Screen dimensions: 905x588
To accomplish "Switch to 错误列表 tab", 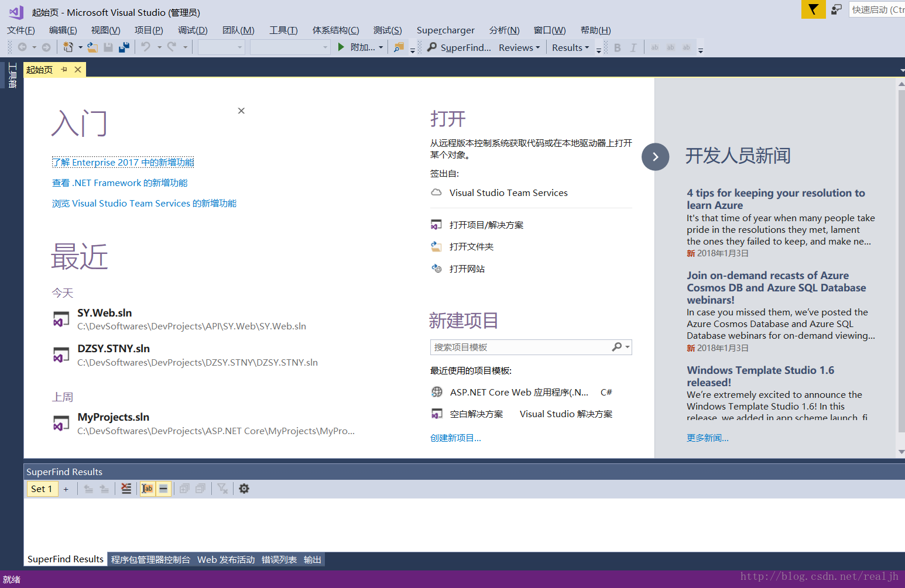I will click(279, 560).
